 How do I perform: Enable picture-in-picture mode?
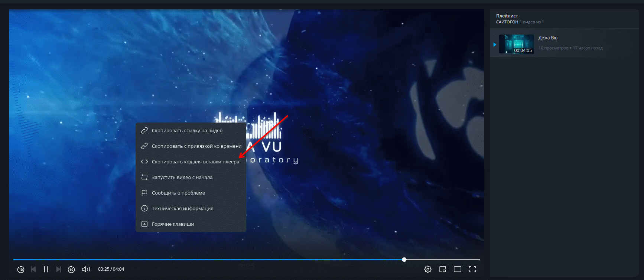pos(443,269)
